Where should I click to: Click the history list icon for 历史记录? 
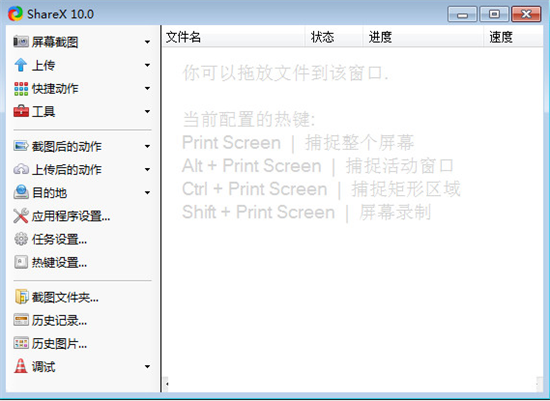click(21, 320)
